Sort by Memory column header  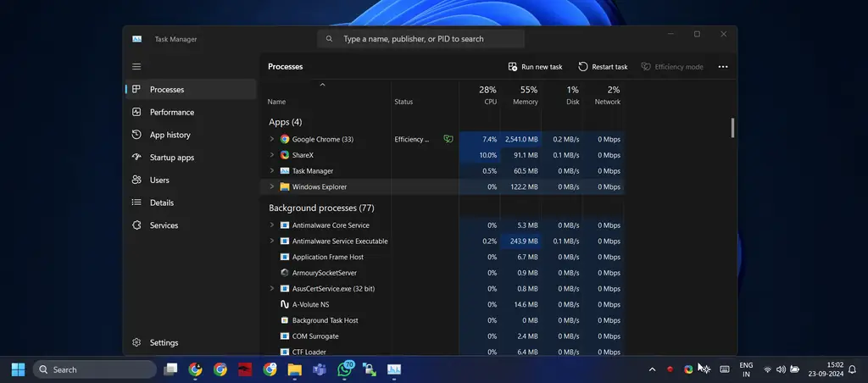pyautogui.click(x=521, y=95)
